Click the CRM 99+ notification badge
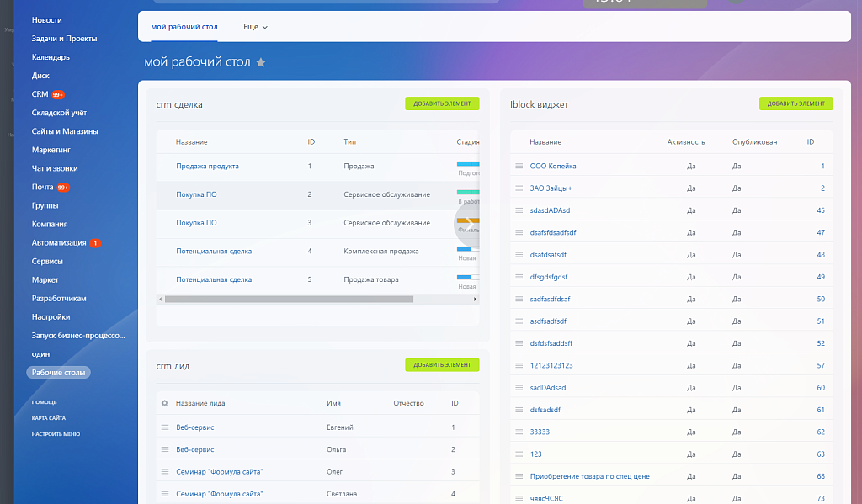The image size is (862, 504). point(58,95)
